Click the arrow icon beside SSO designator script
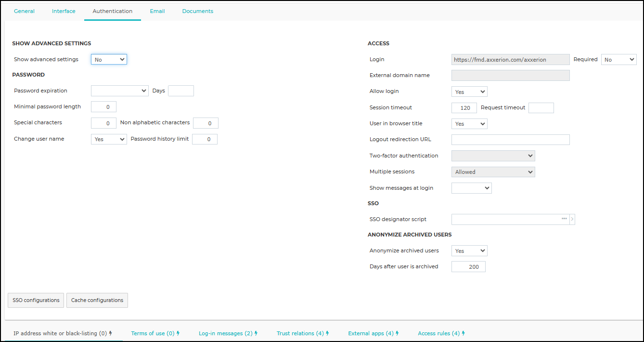644x342 pixels. (572, 219)
